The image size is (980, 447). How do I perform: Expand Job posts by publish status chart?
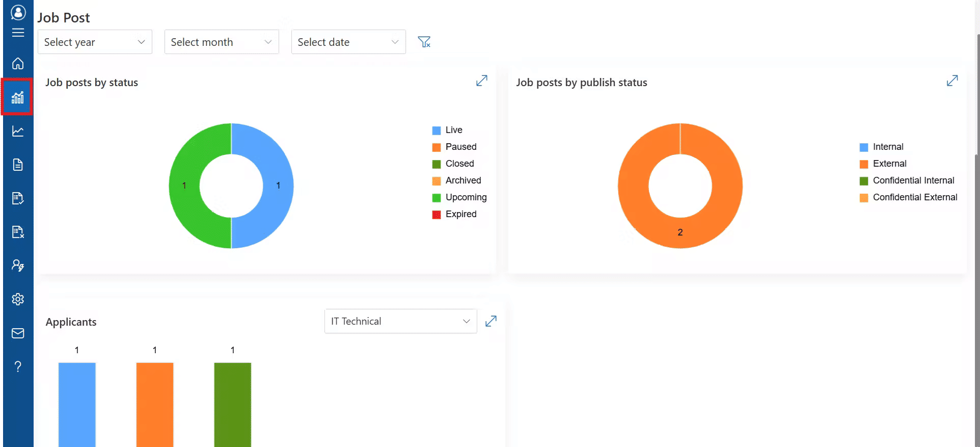(952, 81)
